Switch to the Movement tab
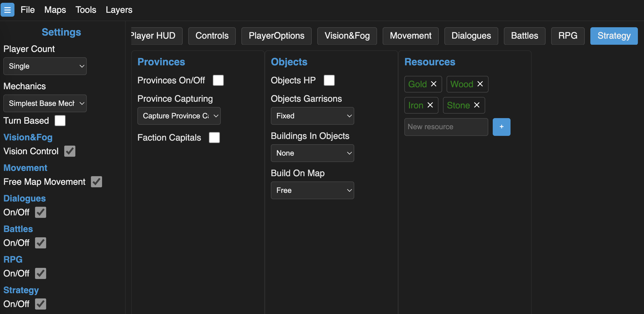 pos(410,36)
